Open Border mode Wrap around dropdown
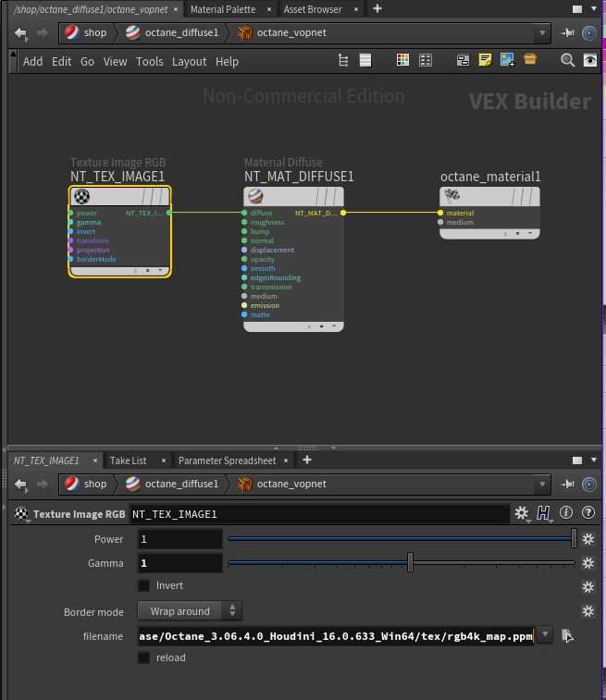 click(x=190, y=611)
